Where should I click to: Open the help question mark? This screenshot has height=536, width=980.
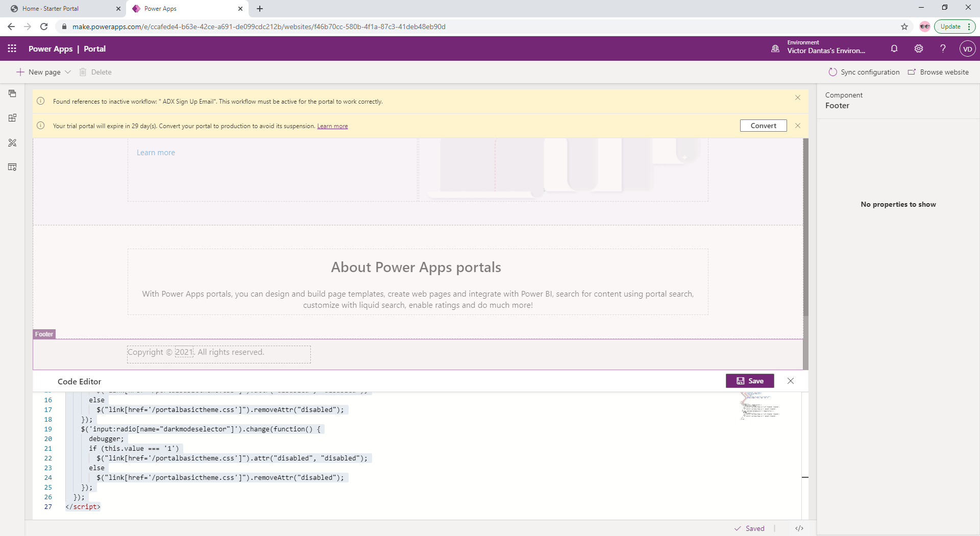coord(943,48)
